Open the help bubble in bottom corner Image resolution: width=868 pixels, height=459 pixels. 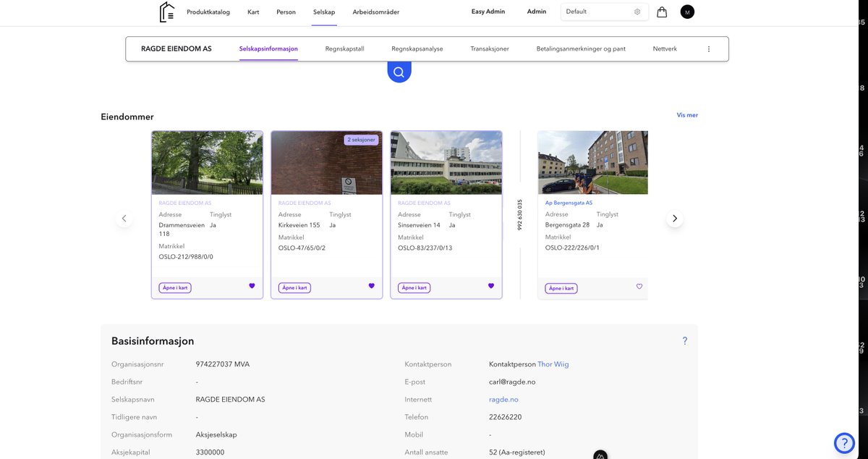844,442
